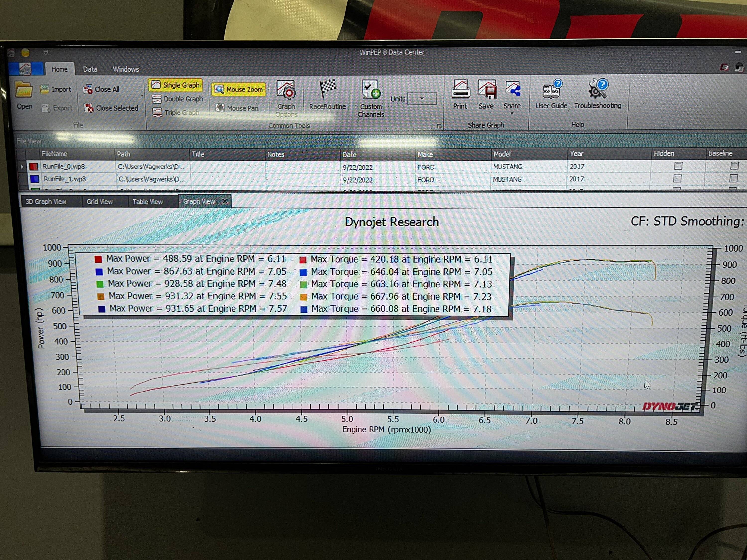Toggle Hidden checkbox for RunFile_1.wp8
The image size is (747, 560).
pos(677,178)
